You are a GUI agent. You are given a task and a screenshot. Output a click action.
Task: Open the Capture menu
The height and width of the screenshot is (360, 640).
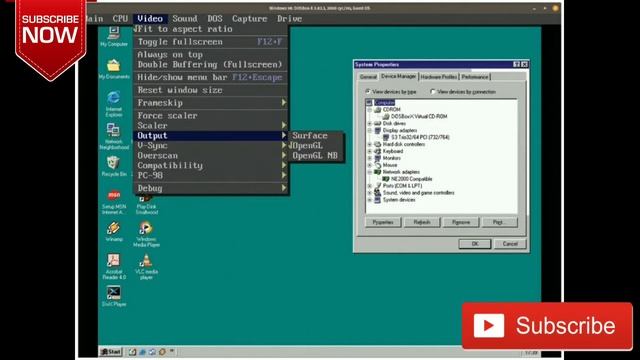pos(249,18)
